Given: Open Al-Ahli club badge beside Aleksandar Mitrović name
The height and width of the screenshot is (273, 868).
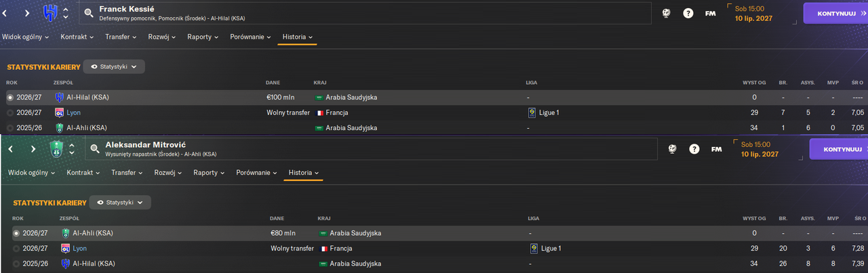Looking at the screenshot, I should coord(56,149).
